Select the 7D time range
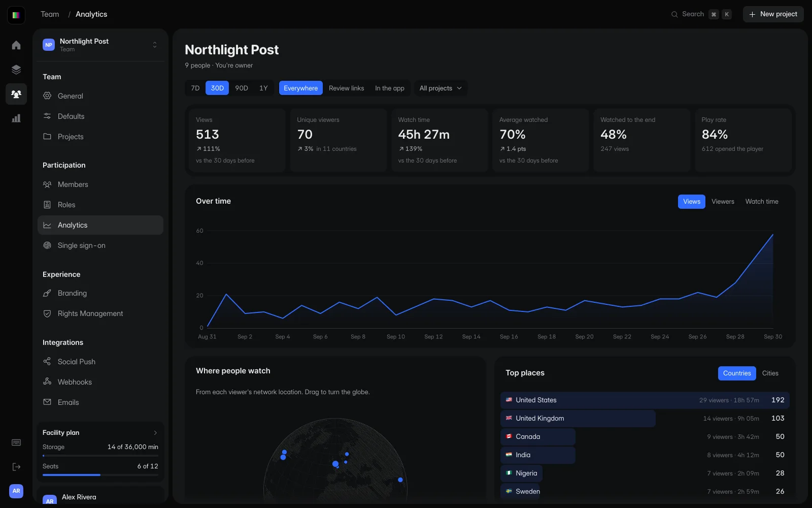 pos(195,88)
